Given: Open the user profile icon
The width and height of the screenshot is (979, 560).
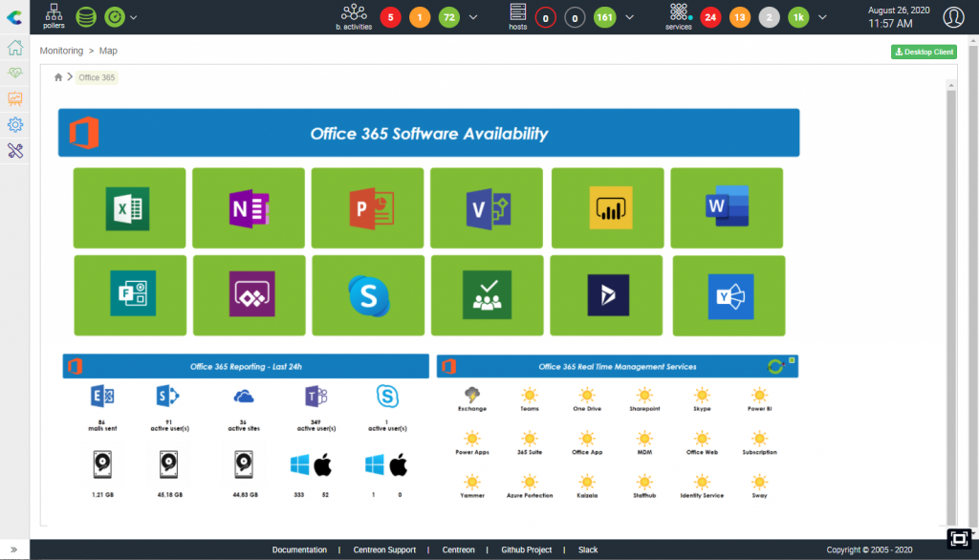Looking at the screenshot, I should pos(953,17).
